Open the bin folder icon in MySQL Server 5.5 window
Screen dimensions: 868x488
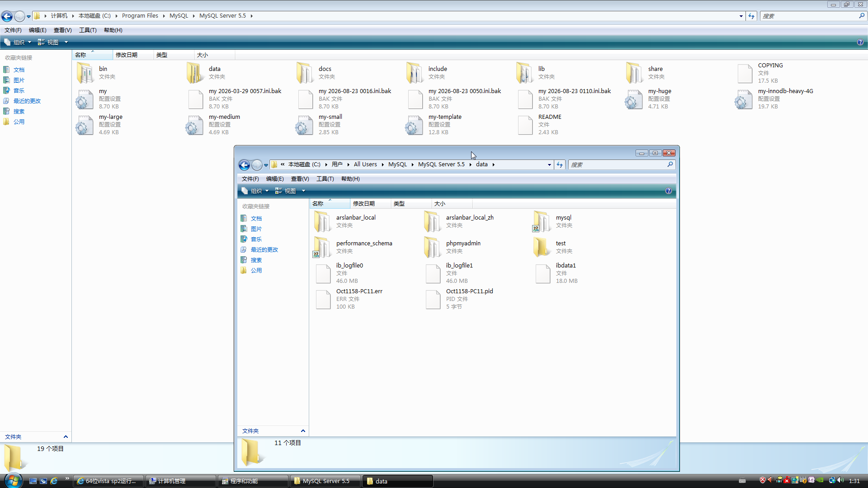click(x=85, y=73)
